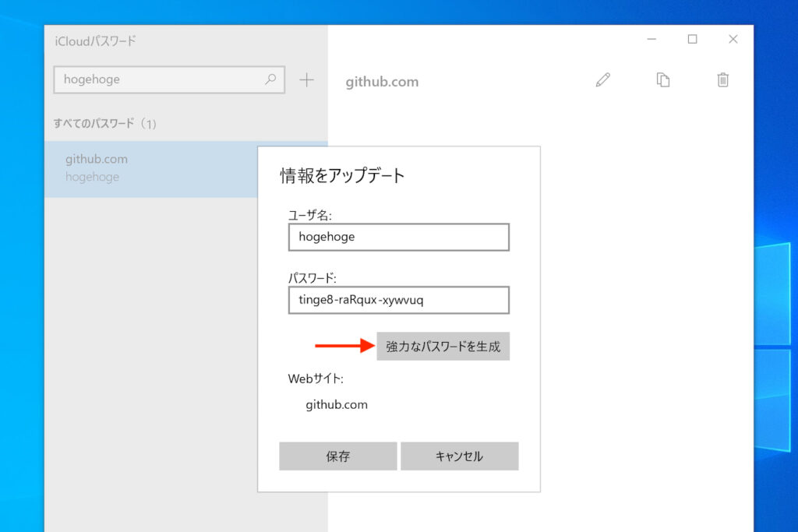Generate a strong password with 強力なパスワードを生成
Screen dimensions: 798x532
coord(443,346)
